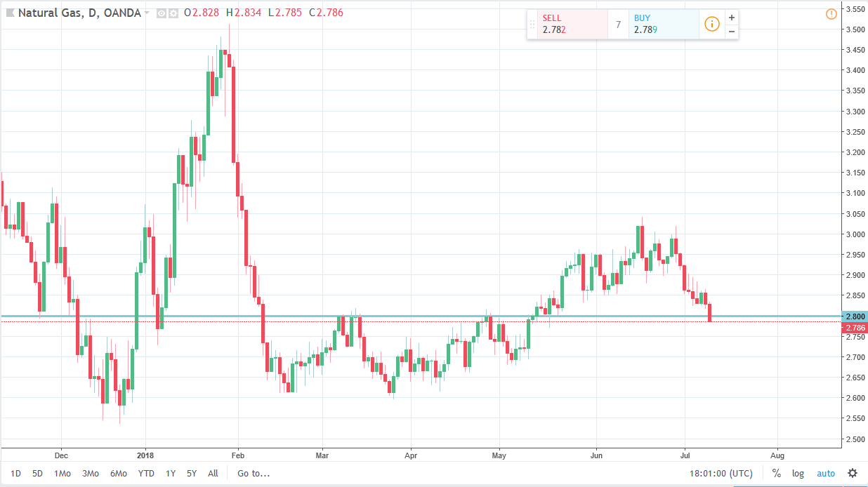Grab the trade panel drag handle
Viewport: 868px width, 487px height.
pyautogui.click(x=532, y=25)
